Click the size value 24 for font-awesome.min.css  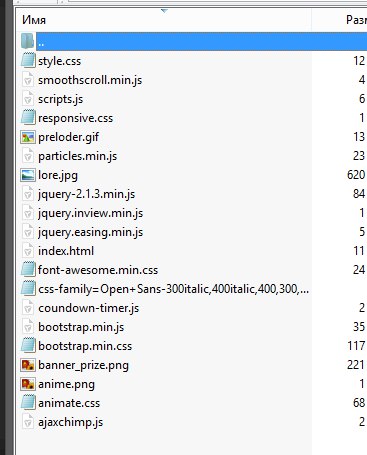(359, 270)
